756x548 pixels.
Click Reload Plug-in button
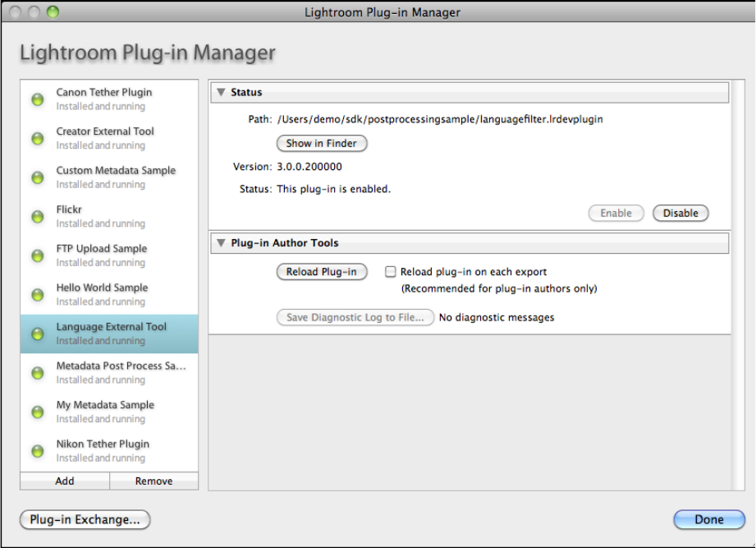click(x=322, y=272)
